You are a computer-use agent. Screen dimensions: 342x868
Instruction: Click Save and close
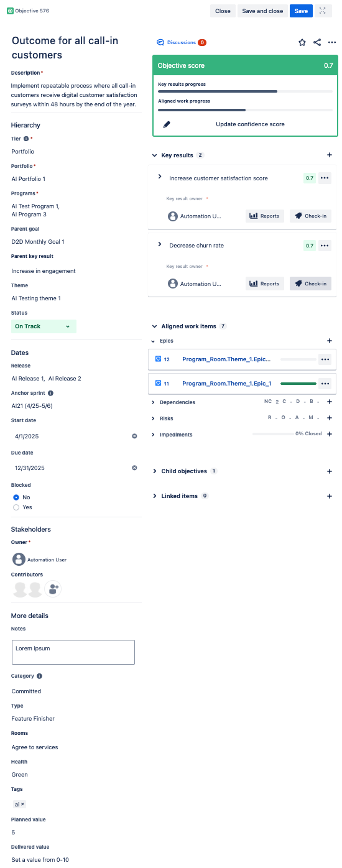tap(262, 11)
